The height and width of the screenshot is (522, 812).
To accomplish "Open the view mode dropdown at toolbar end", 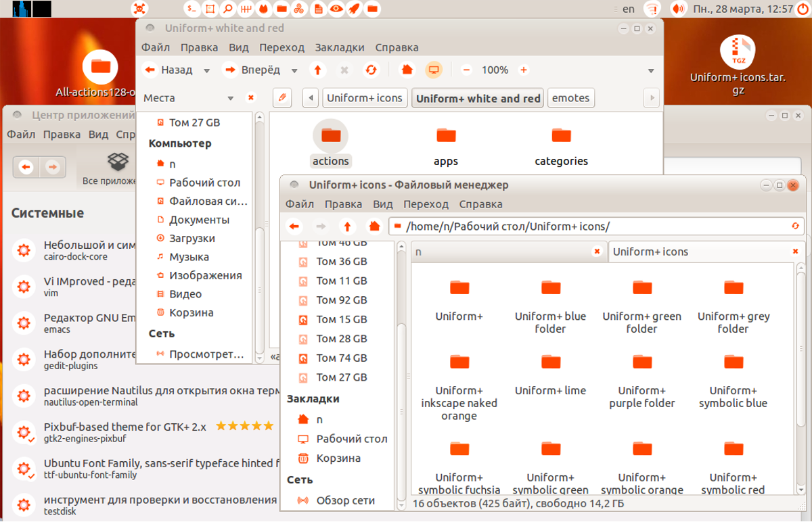I will click(x=651, y=70).
